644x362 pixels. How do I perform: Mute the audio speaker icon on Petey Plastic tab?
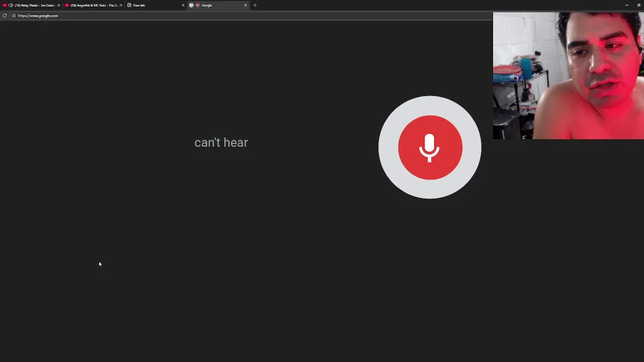click(11, 5)
